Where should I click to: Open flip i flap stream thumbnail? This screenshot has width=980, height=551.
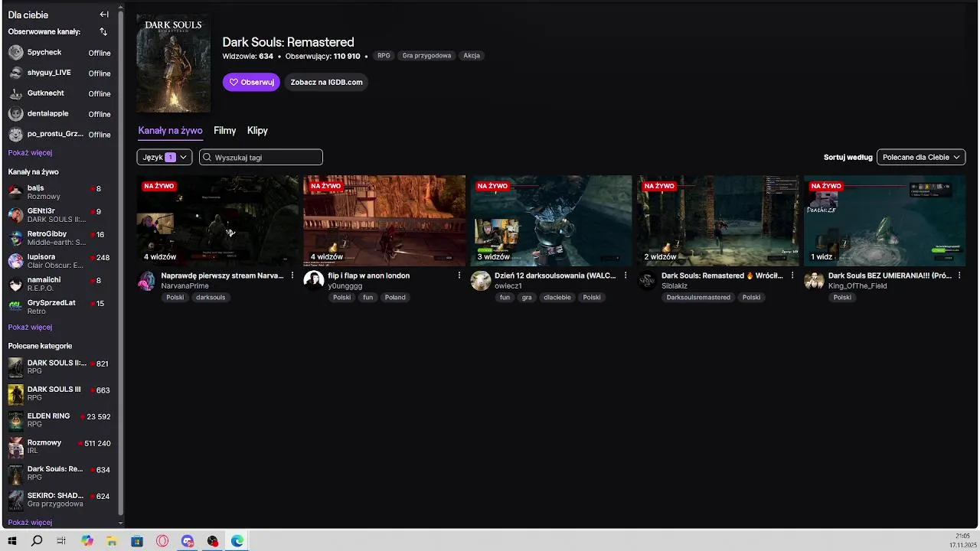[x=384, y=221]
